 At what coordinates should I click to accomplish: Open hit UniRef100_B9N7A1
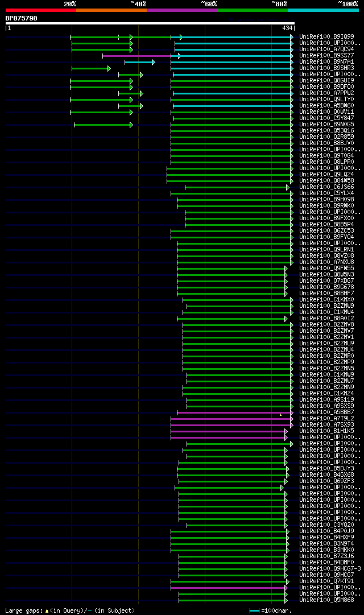click(326, 62)
